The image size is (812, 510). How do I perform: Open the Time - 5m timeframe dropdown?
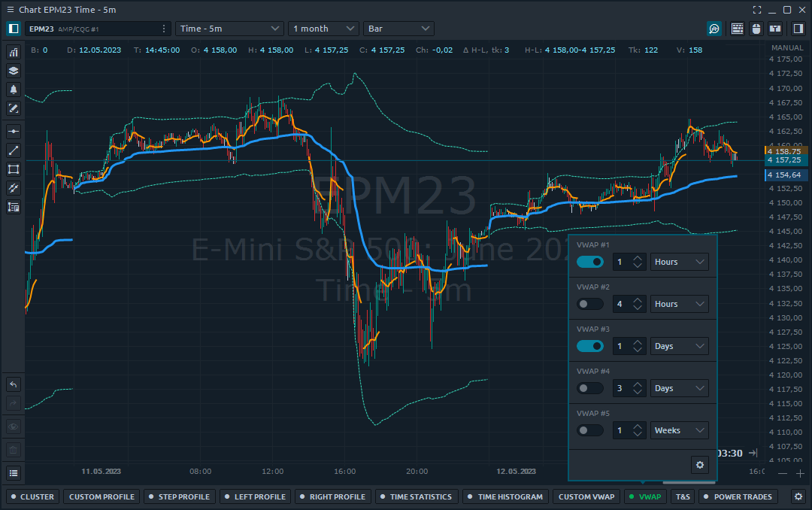(229, 29)
